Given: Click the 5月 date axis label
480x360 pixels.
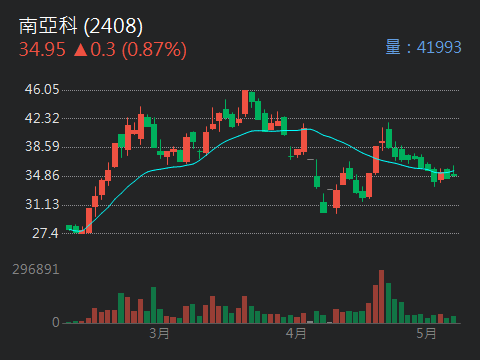Looking at the screenshot, I should pos(426,333).
